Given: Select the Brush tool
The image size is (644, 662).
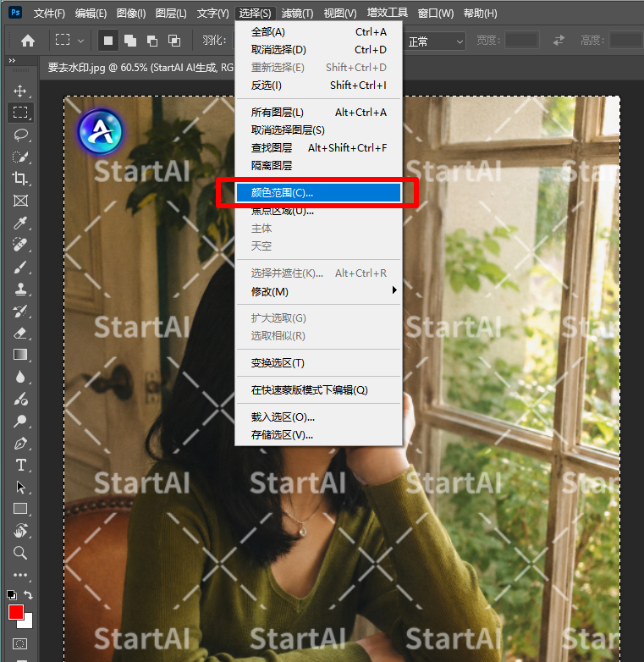Looking at the screenshot, I should click(20, 267).
